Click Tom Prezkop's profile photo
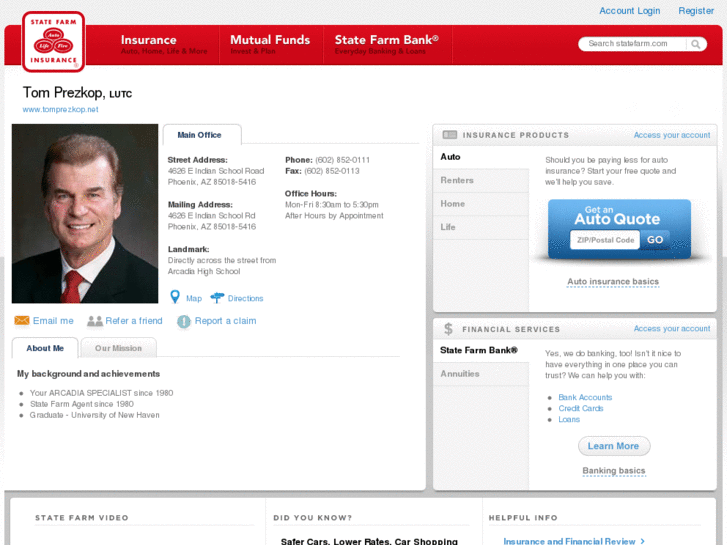Screen dimensions: 727x545 pos(85,213)
